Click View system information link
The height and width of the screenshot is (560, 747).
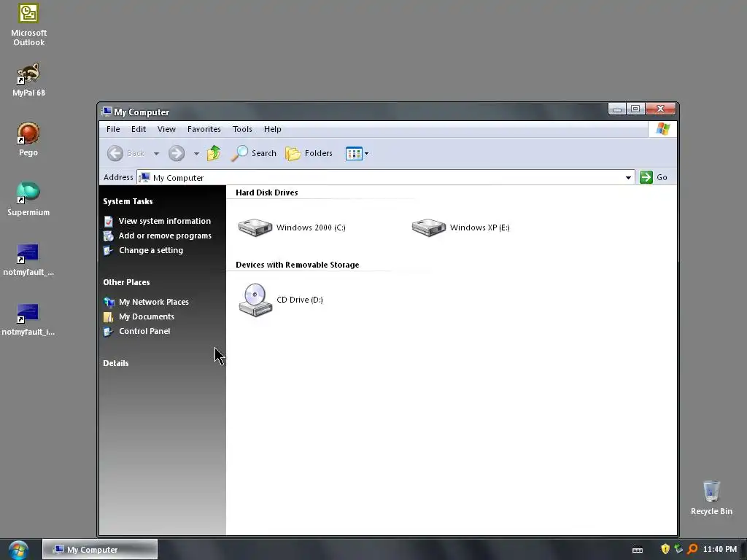(x=165, y=221)
